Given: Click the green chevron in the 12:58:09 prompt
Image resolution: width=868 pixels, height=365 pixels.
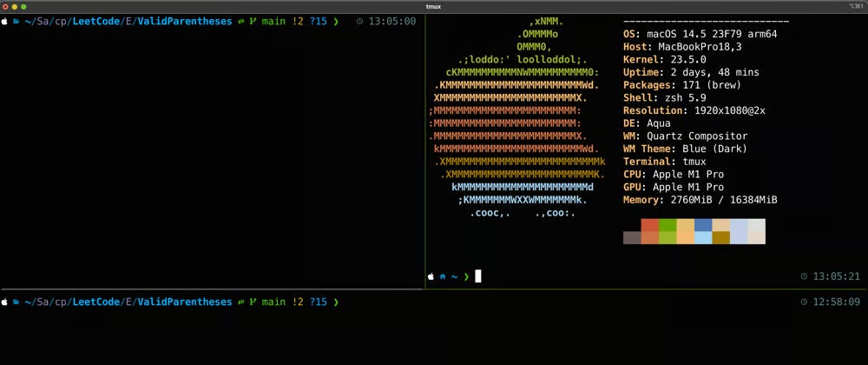Looking at the screenshot, I should coord(335,302).
